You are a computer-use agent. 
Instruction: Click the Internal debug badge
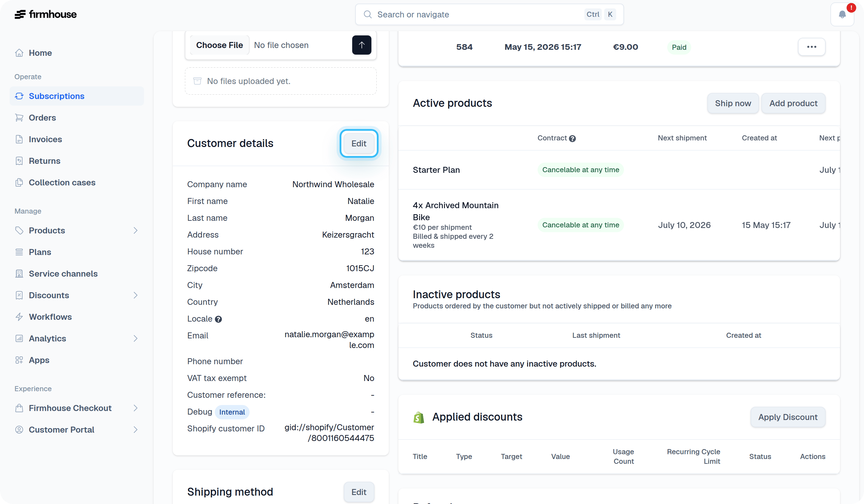coord(232,412)
